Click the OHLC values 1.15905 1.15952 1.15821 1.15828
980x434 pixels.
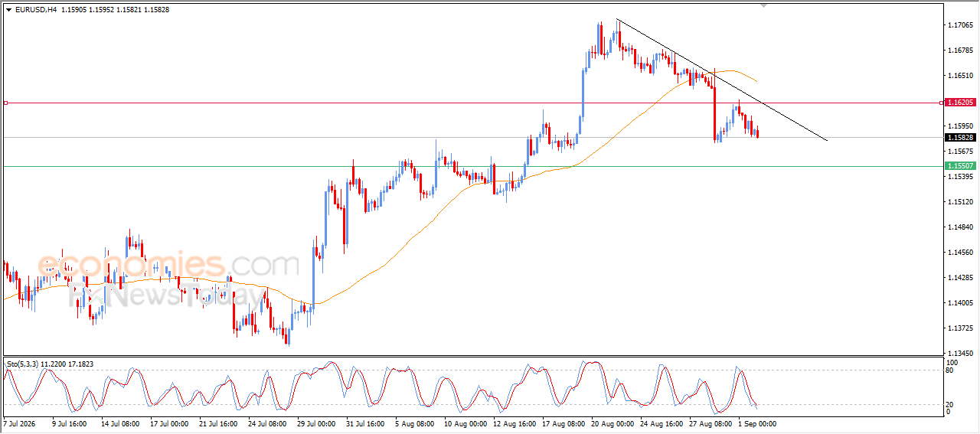click(x=116, y=9)
